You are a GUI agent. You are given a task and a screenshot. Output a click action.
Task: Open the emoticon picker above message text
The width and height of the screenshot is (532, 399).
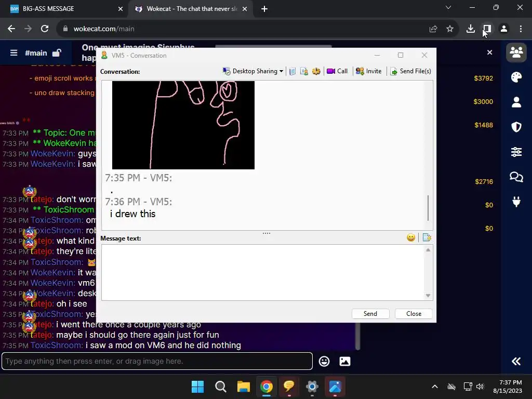pos(411,237)
